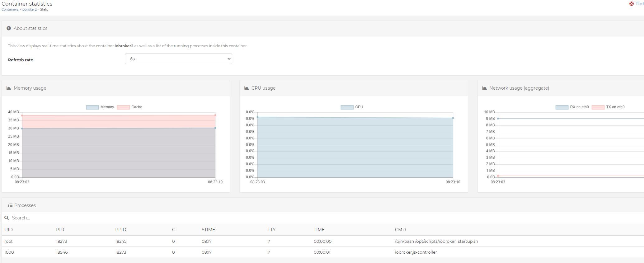Viewport: 644px width, 263px height.
Task: Sort processes by the TIME column header
Action: (319, 230)
